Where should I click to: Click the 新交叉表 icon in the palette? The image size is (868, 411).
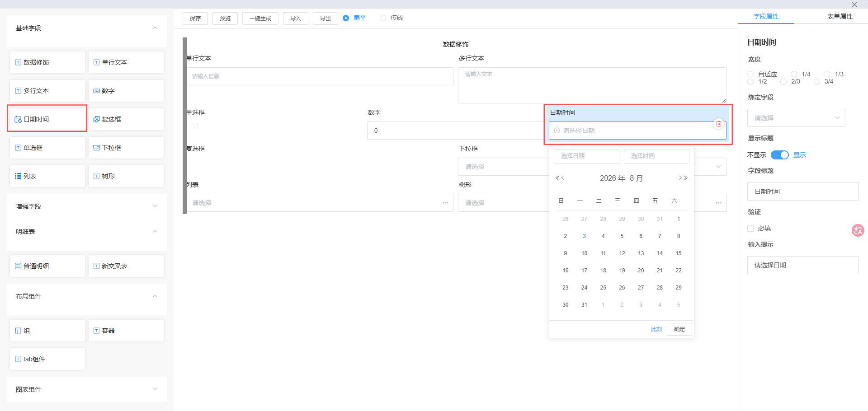click(x=96, y=266)
